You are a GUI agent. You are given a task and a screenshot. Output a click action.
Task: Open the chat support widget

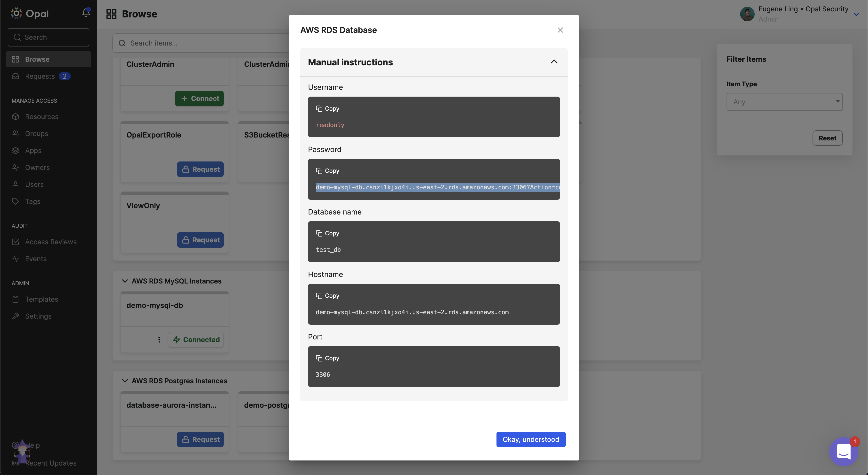[843, 452]
